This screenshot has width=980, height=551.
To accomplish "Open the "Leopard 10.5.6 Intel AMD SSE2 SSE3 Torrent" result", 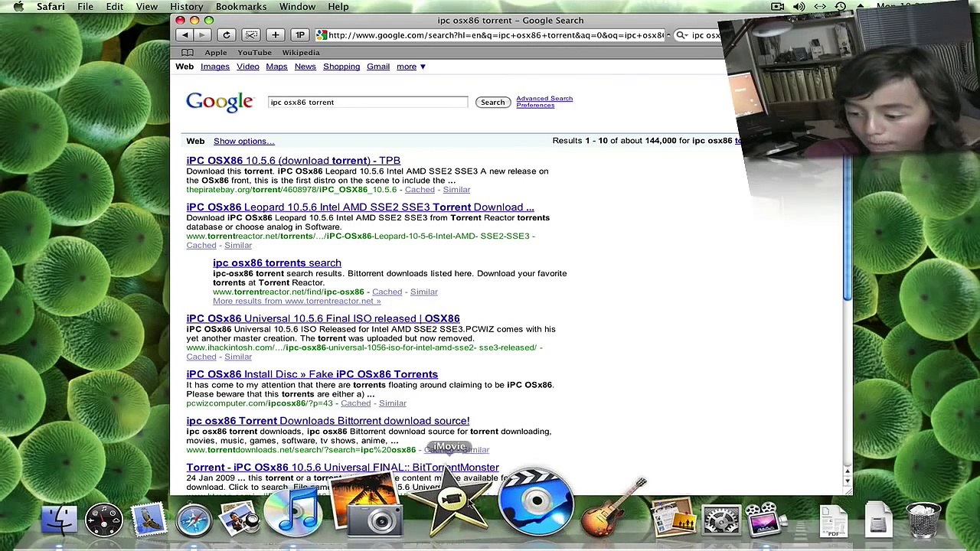I will 360,207.
